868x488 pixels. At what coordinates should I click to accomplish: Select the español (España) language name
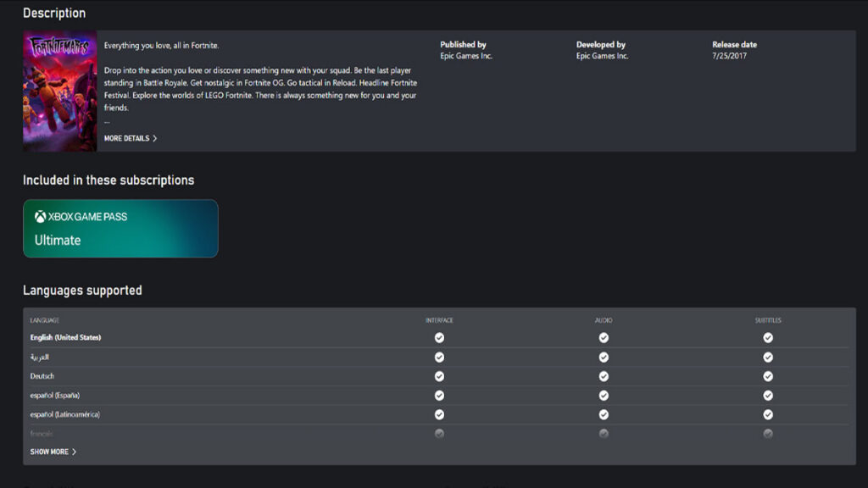coord(55,396)
